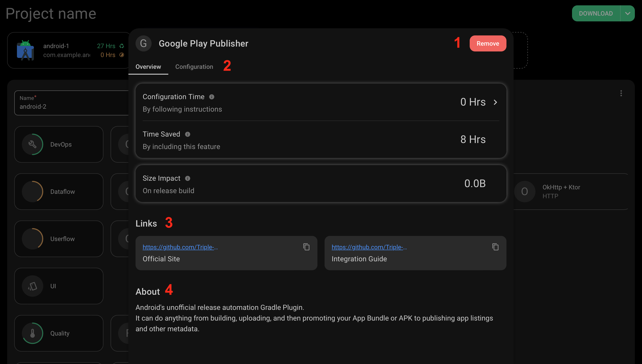
Task: Focus the Name input field
Action: [x=72, y=103]
